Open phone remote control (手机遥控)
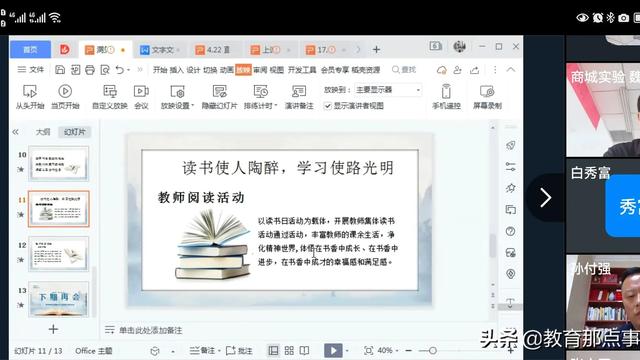This screenshot has width=640, height=360. tap(447, 97)
